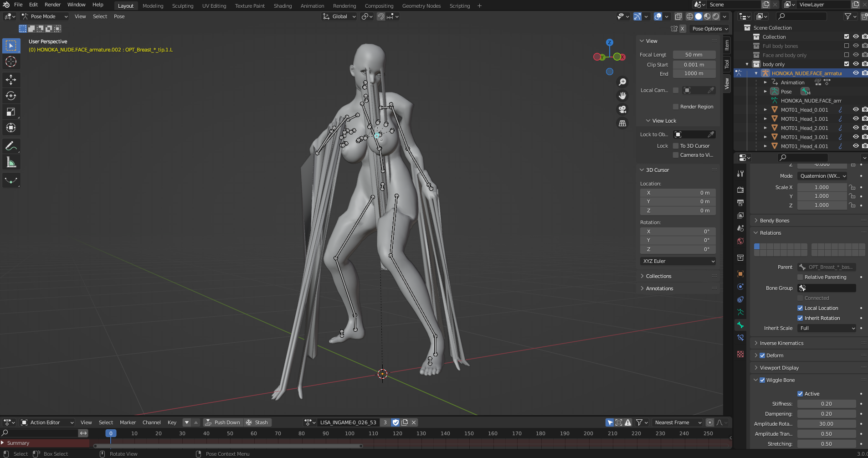
Task: Open the Render menu
Action: [52, 5]
